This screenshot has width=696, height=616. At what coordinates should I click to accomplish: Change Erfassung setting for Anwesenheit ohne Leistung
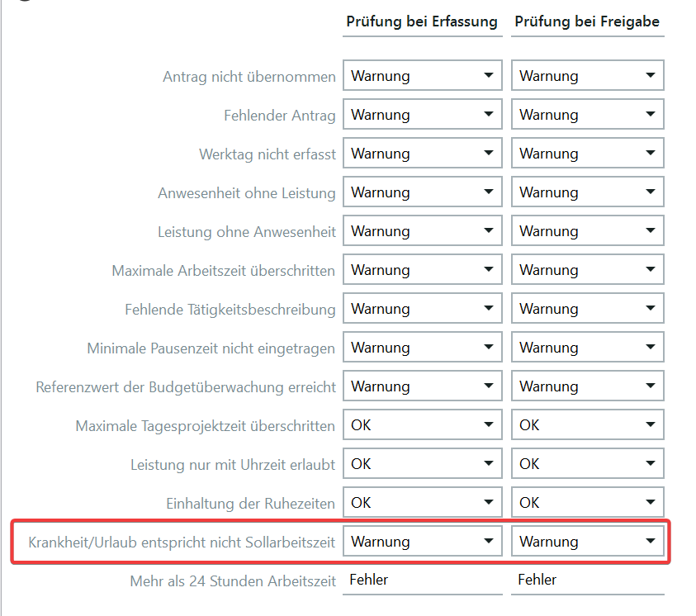pos(422,192)
